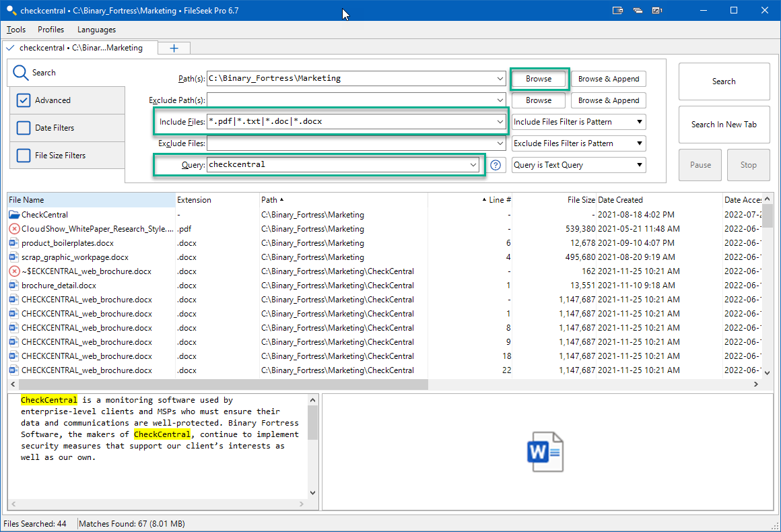The height and width of the screenshot is (532, 781).
Task: Sort results by Extension column header
Action: click(217, 200)
